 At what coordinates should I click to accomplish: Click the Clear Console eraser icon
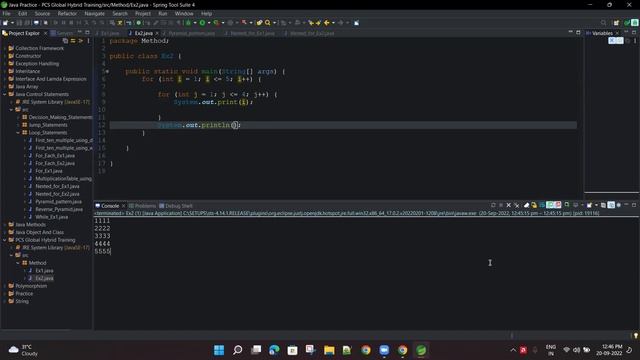click(526, 205)
